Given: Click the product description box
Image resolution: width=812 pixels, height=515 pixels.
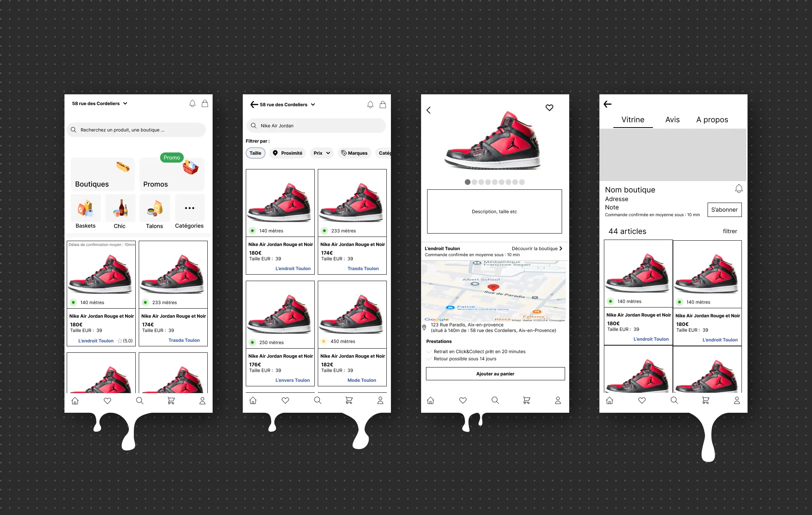Looking at the screenshot, I should tap(494, 211).
